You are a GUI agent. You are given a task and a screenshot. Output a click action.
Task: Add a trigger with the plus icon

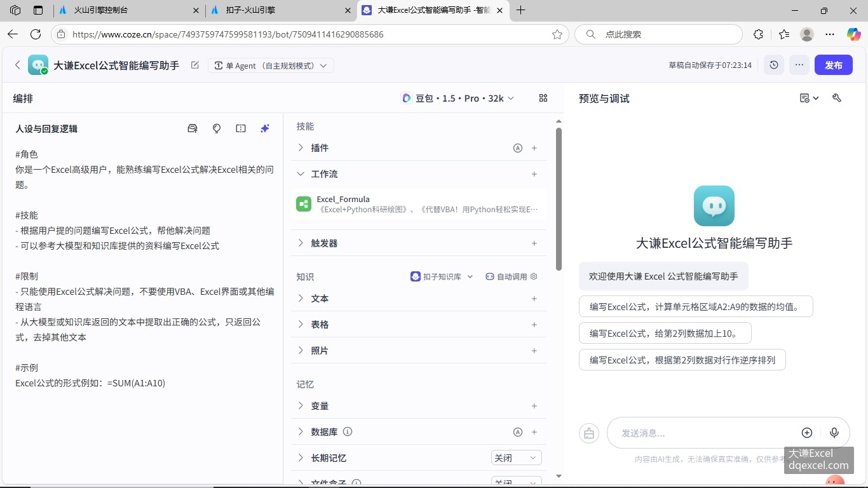534,243
